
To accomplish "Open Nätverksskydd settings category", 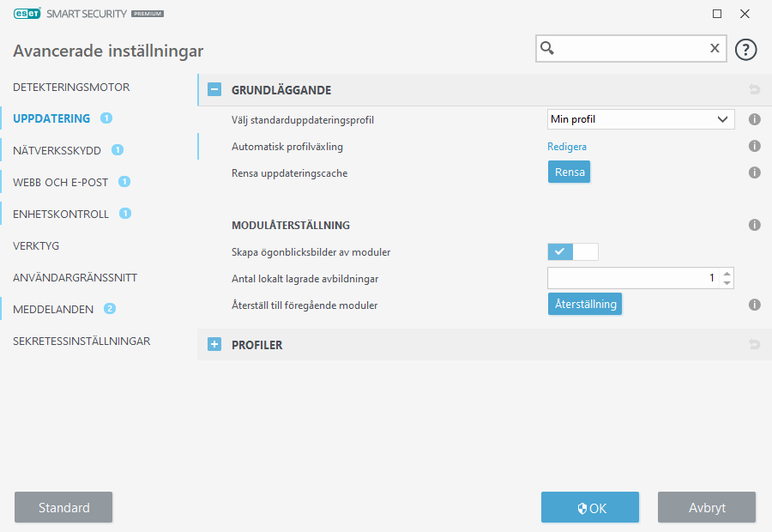I will click(x=57, y=150).
